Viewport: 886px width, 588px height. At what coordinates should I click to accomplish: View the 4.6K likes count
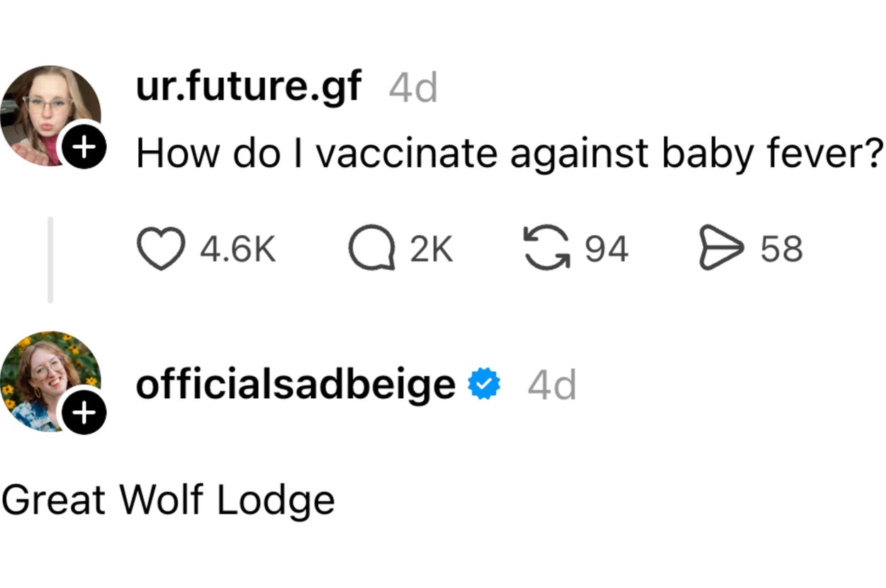tap(237, 249)
